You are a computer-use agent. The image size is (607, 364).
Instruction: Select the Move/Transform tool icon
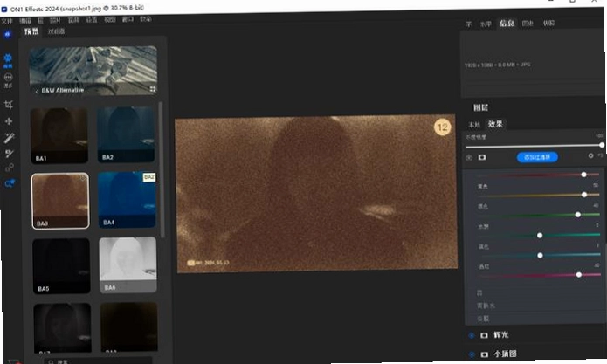[x=9, y=121]
